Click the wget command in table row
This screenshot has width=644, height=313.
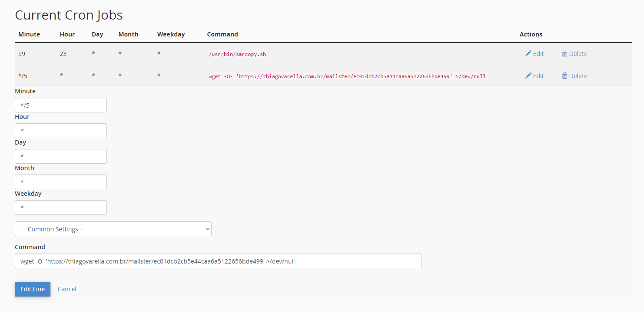[347, 76]
